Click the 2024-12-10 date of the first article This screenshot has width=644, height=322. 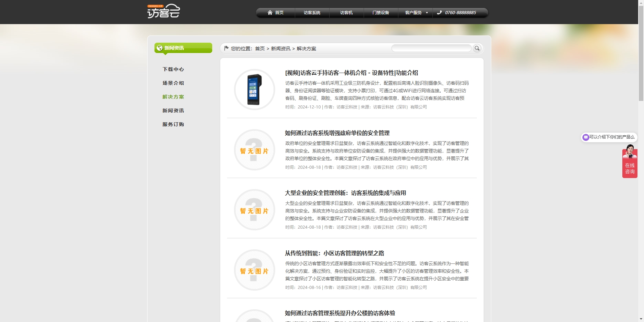[x=309, y=107]
